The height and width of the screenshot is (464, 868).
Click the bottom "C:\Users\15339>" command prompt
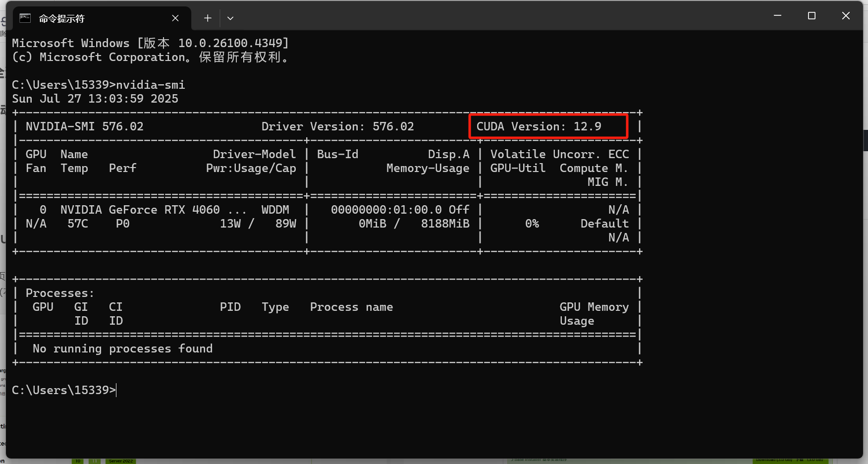click(64, 390)
